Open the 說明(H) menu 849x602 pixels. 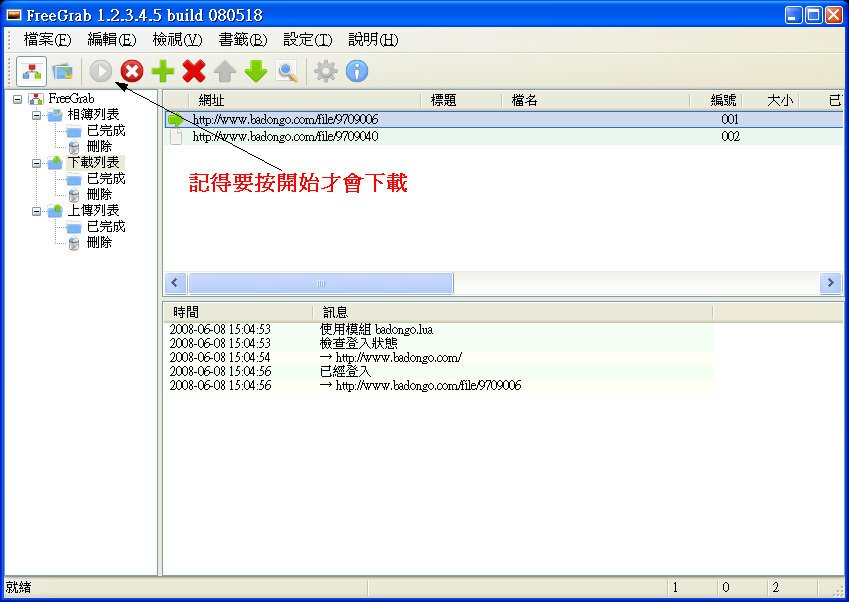373,40
